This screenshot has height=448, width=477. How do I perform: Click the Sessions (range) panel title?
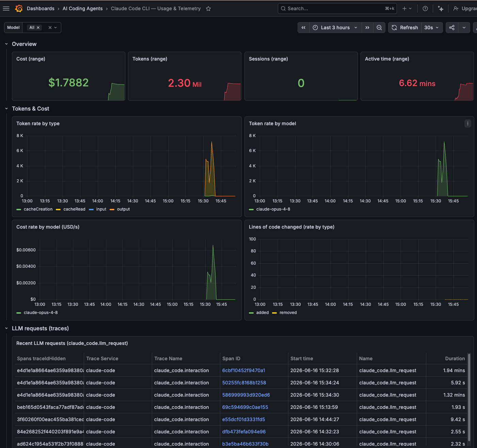pyautogui.click(x=268, y=59)
